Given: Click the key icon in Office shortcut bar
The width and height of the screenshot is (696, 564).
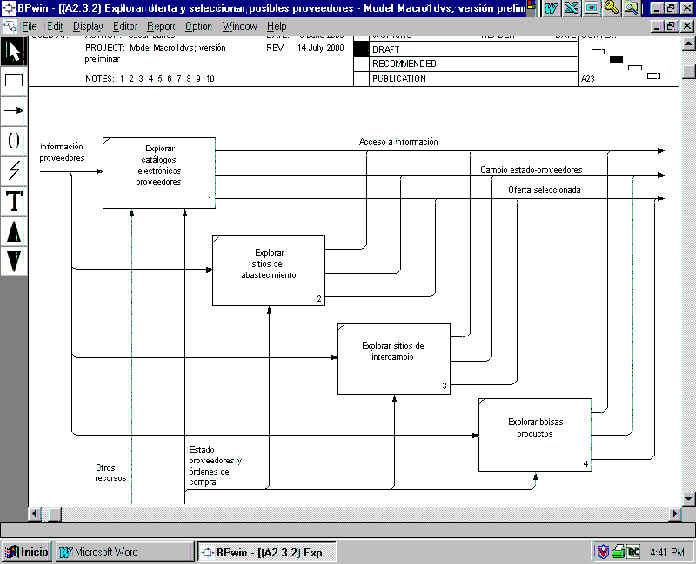Looking at the screenshot, I should (612, 8).
